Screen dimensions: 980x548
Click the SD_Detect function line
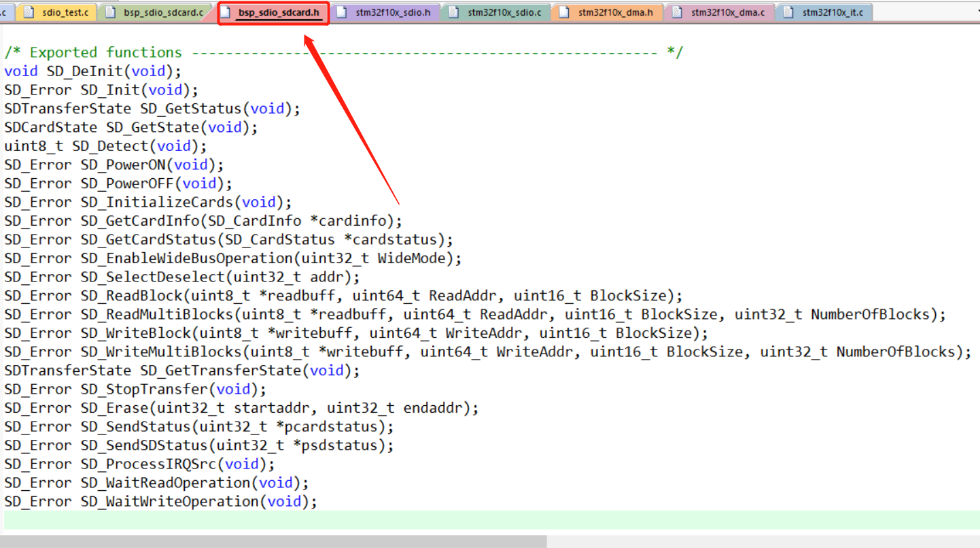click(x=105, y=146)
